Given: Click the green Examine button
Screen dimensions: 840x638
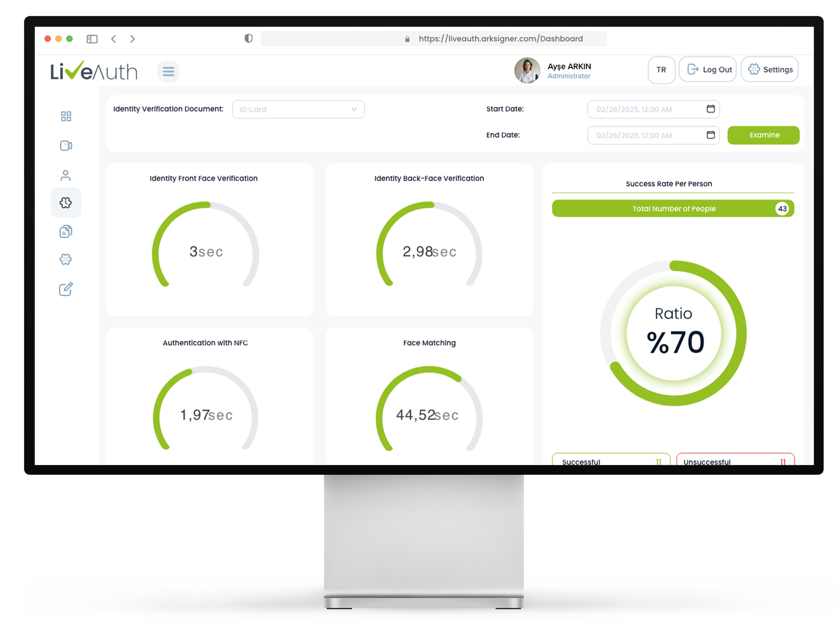Looking at the screenshot, I should [x=764, y=135].
